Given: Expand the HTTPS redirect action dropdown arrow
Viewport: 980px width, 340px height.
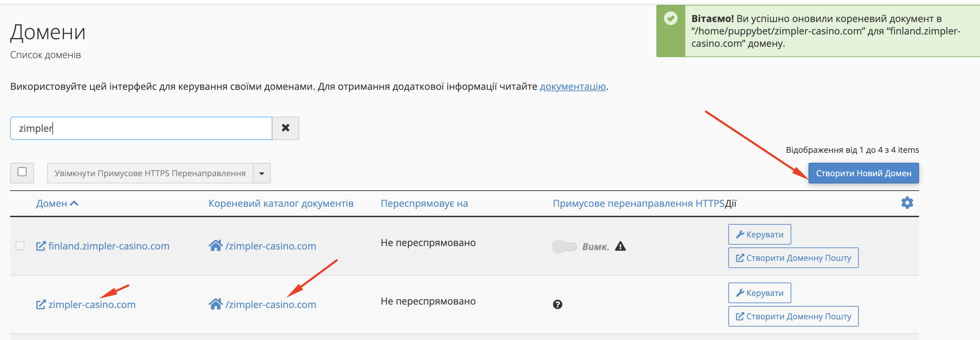Looking at the screenshot, I should coord(262,173).
